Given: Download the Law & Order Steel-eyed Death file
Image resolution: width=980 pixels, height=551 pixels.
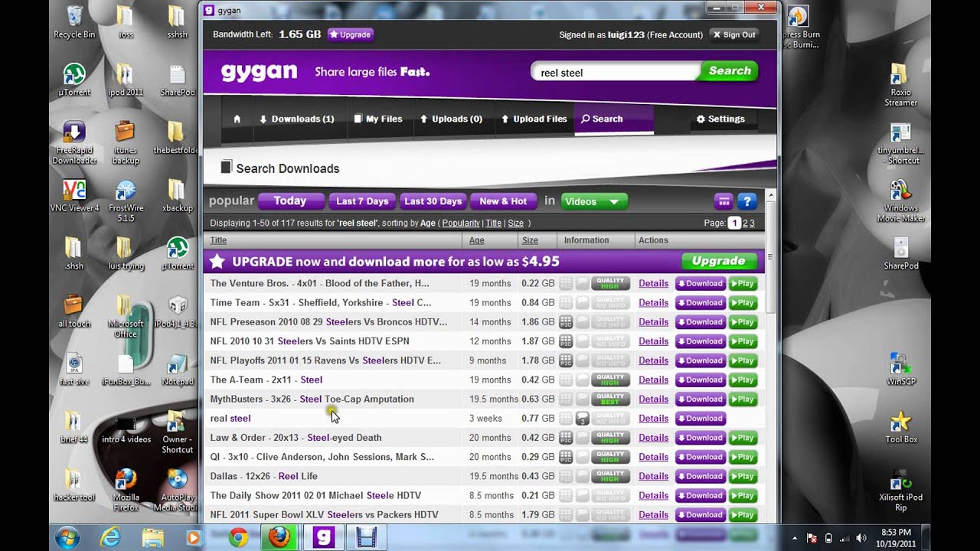Looking at the screenshot, I should [700, 438].
